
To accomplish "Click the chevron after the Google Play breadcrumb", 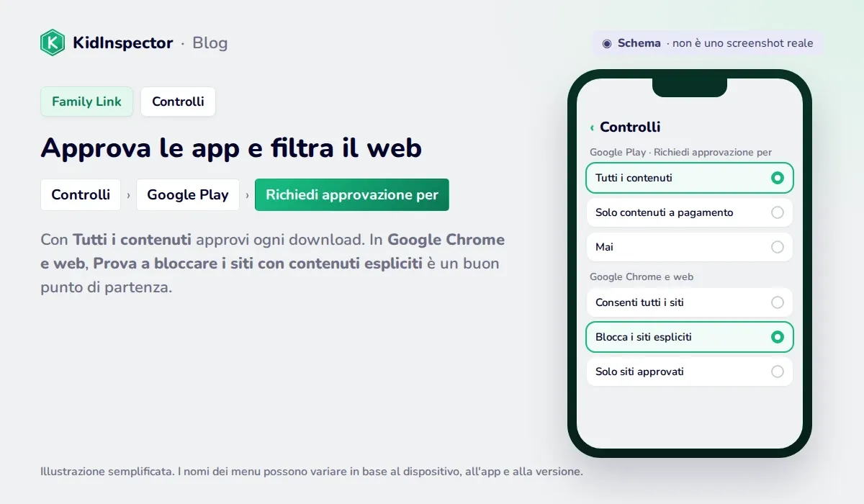I will 247,195.
